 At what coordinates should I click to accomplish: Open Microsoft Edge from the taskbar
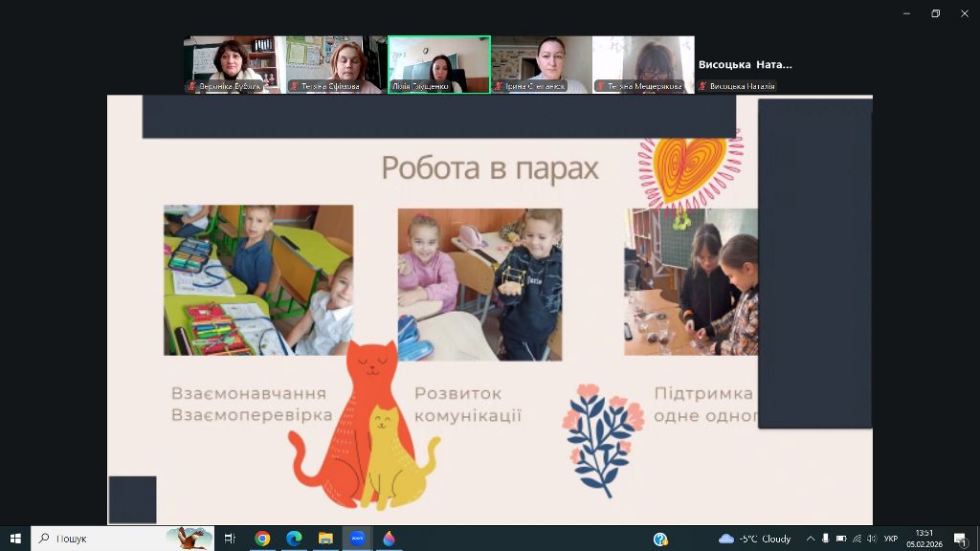click(294, 539)
